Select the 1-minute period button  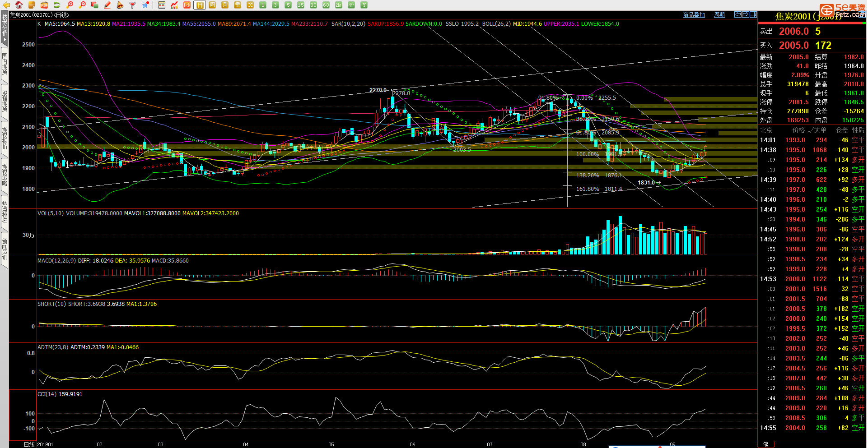(x=263, y=5)
